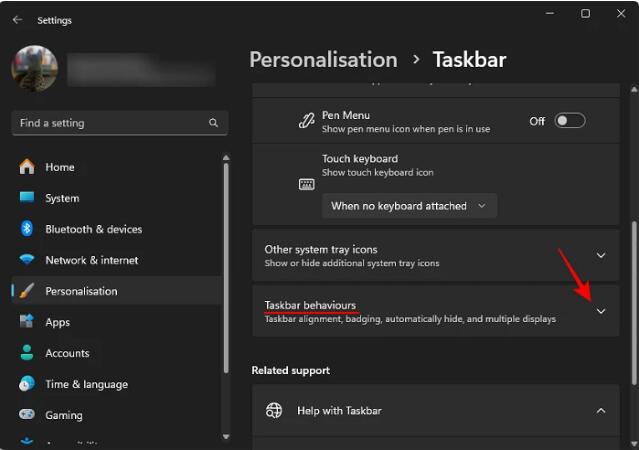
Task: Click the search magnifier icon
Action: pyautogui.click(x=213, y=123)
